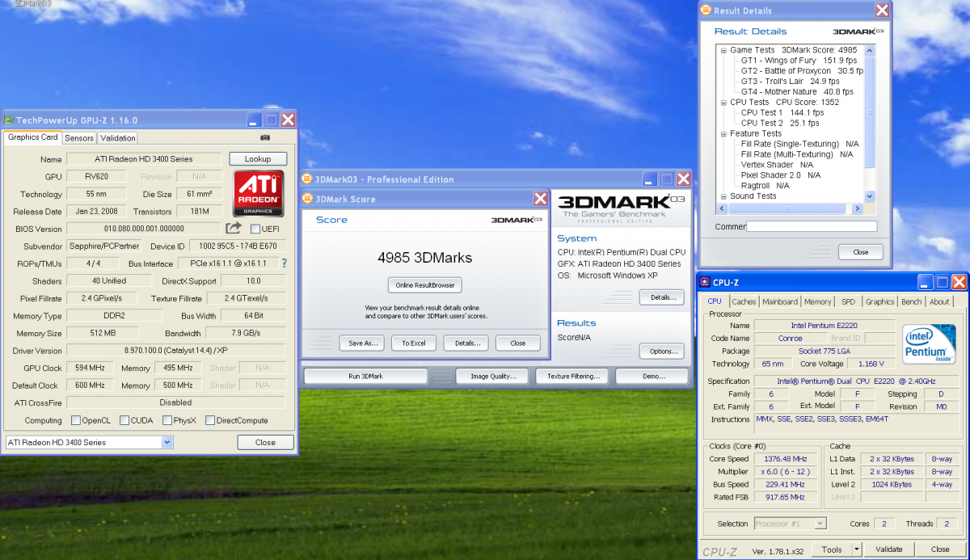Enable the OpenCL checkbox

(76, 420)
